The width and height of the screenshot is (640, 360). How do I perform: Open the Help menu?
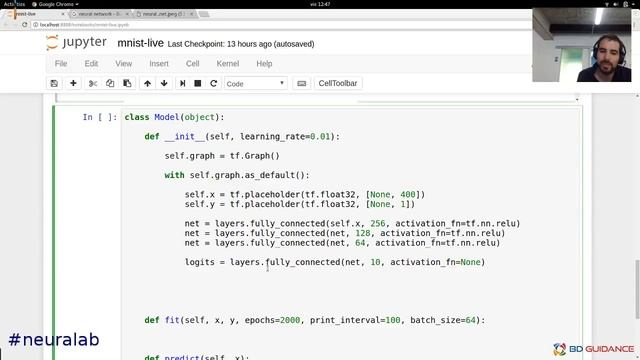pos(264,64)
